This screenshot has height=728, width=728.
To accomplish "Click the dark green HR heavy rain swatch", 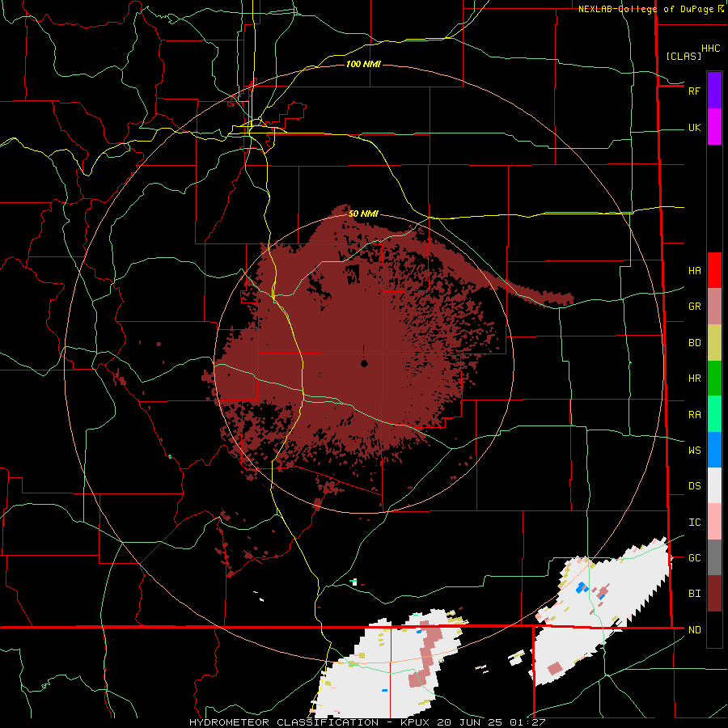I will (714, 378).
